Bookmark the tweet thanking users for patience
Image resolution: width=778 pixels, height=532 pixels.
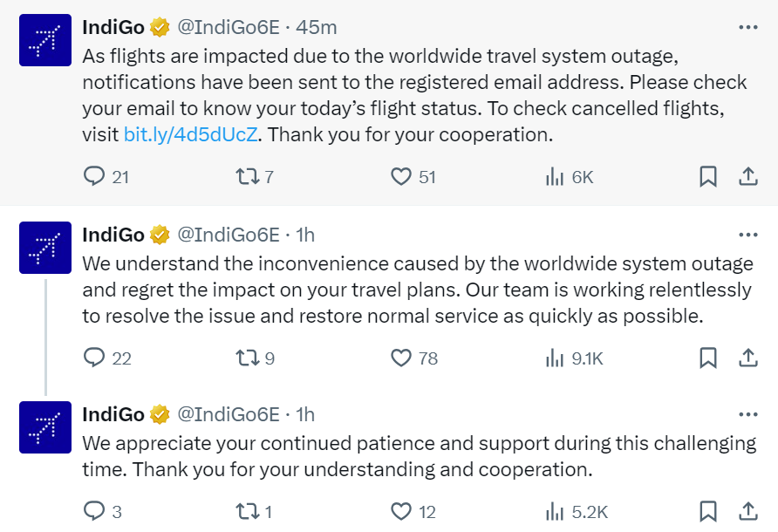click(708, 513)
